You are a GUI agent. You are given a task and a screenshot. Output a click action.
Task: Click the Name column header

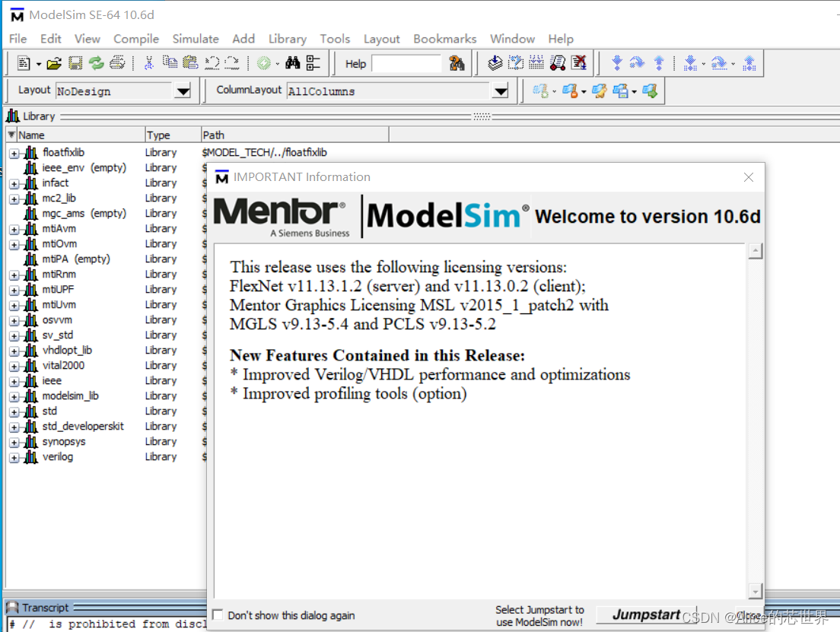click(81, 135)
